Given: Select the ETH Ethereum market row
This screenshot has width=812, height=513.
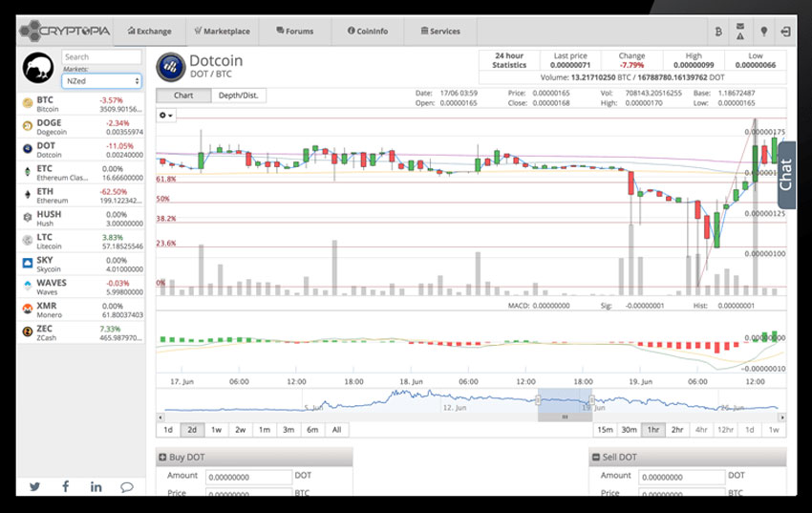Looking at the screenshot, I should (x=81, y=195).
